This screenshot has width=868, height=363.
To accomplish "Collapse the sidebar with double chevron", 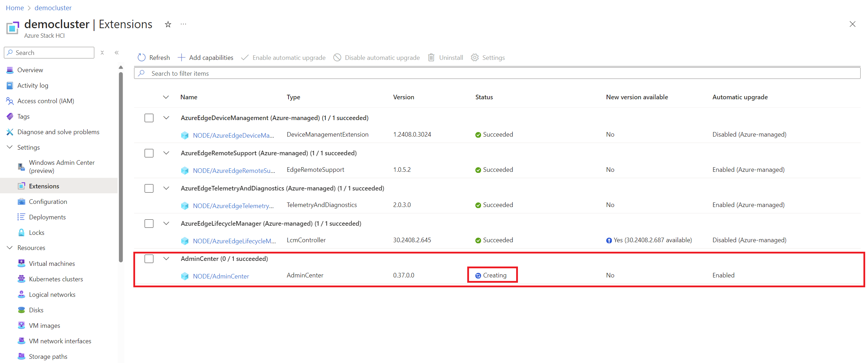I will click(x=116, y=52).
